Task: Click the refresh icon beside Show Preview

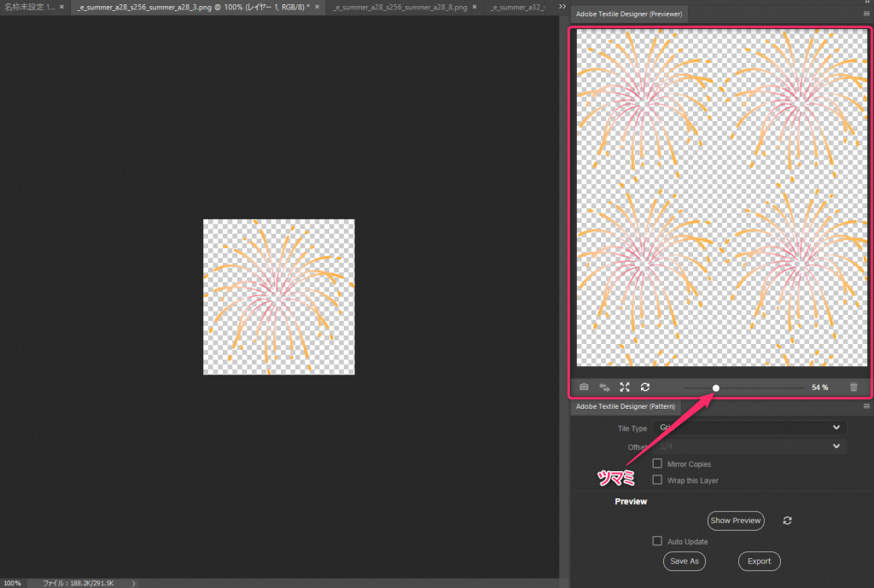Action: pos(787,521)
